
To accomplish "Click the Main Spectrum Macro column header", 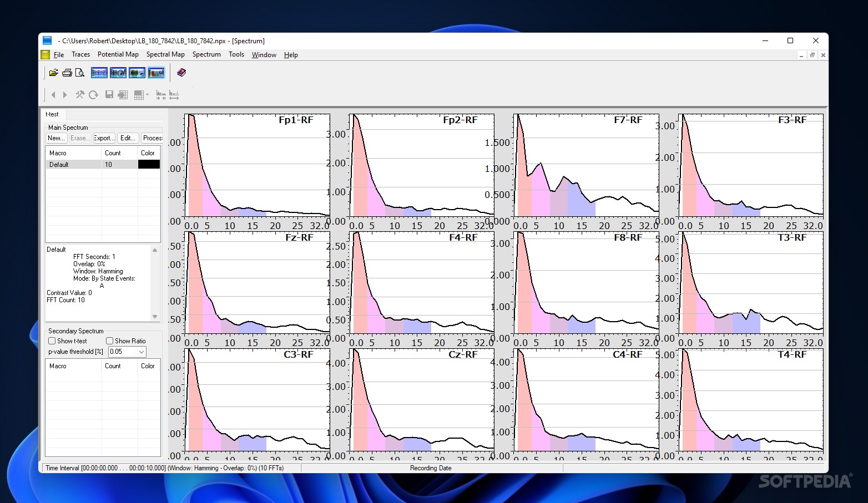I will click(73, 153).
